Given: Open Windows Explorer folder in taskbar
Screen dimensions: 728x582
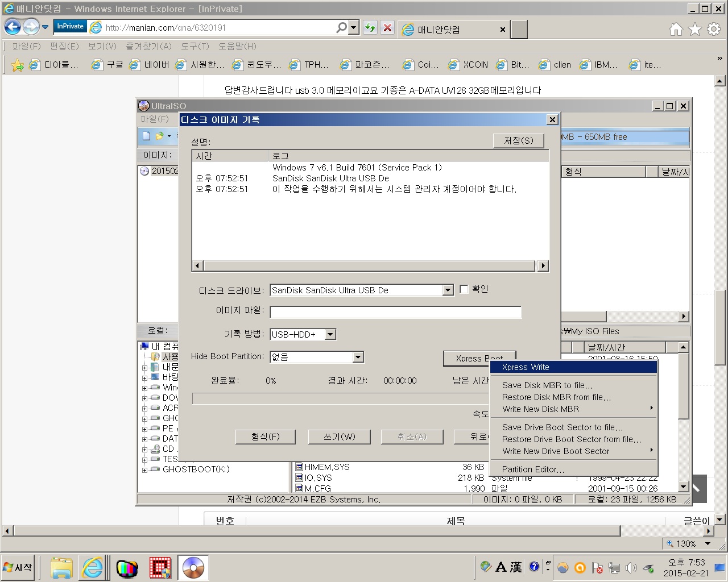Looking at the screenshot, I should [x=61, y=568].
